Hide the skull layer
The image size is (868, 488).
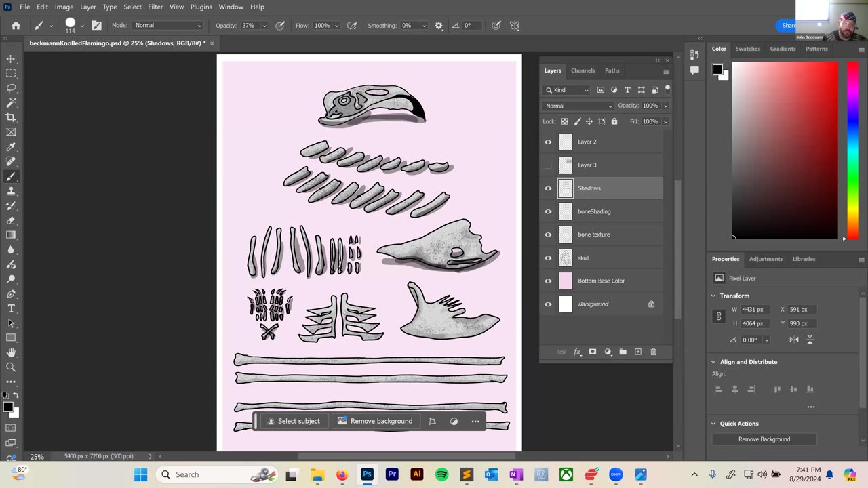(548, 258)
